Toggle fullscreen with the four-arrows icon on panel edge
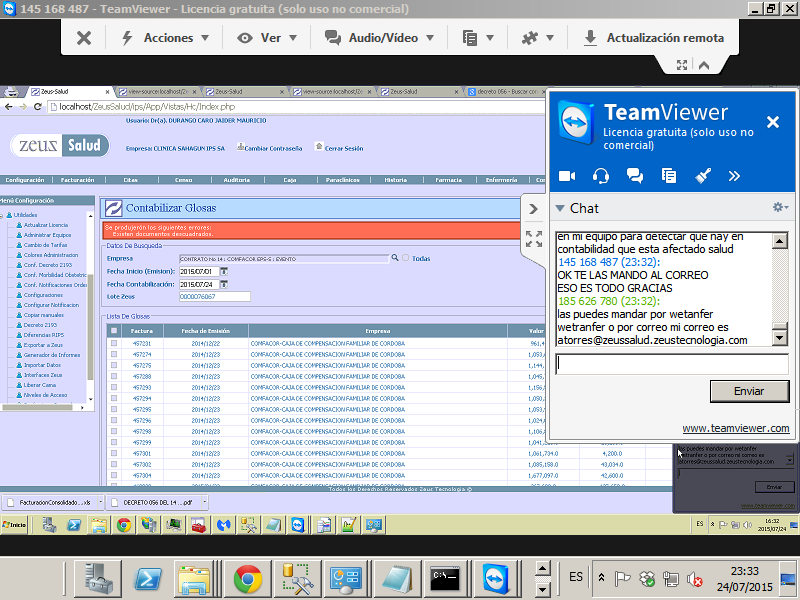This screenshot has height=600, width=800. [x=534, y=239]
